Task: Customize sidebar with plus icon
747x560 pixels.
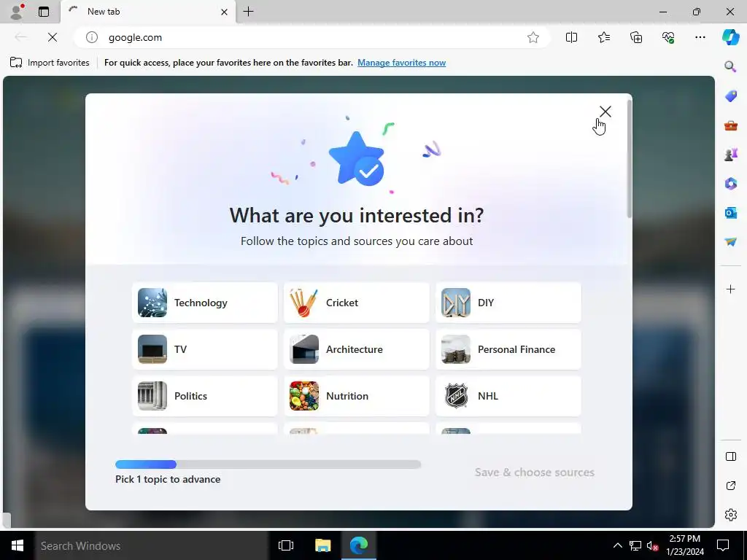Action: [730, 289]
